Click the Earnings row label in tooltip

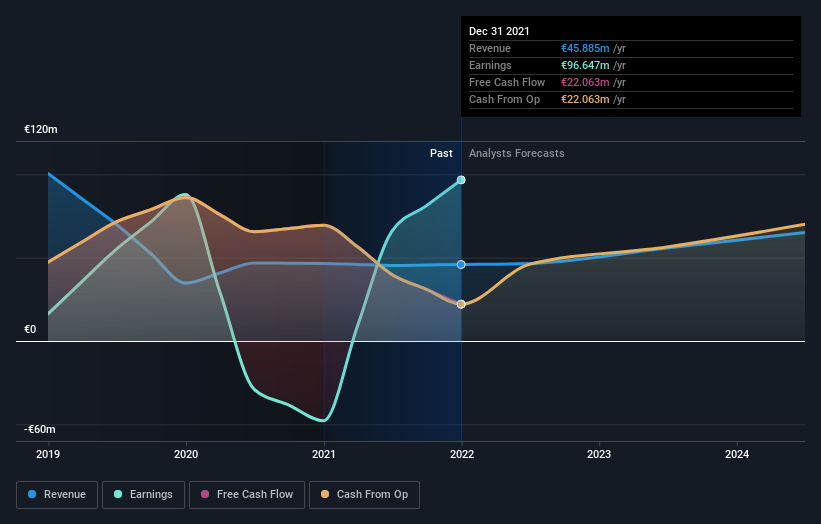(x=490, y=65)
